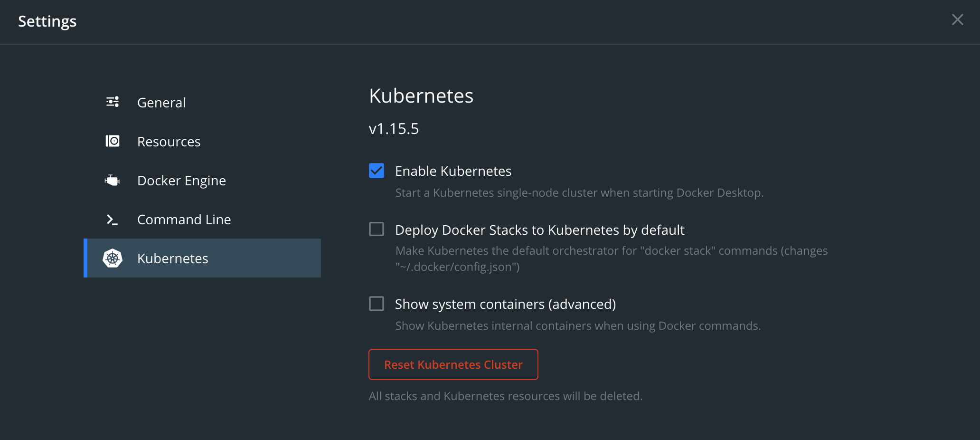This screenshot has width=980, height=440.
Task: Click the Kubernetes wheel icon
Action: coord(113,258)
